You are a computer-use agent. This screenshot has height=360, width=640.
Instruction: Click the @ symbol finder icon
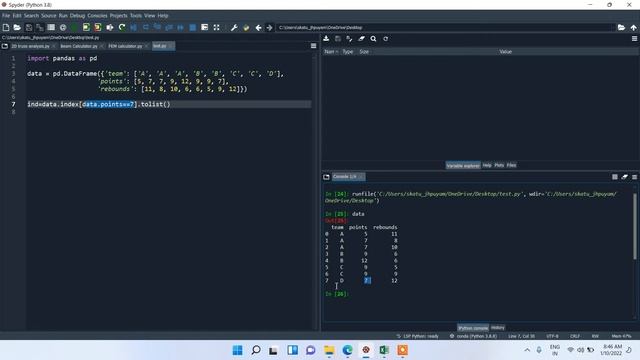[63, 27]
